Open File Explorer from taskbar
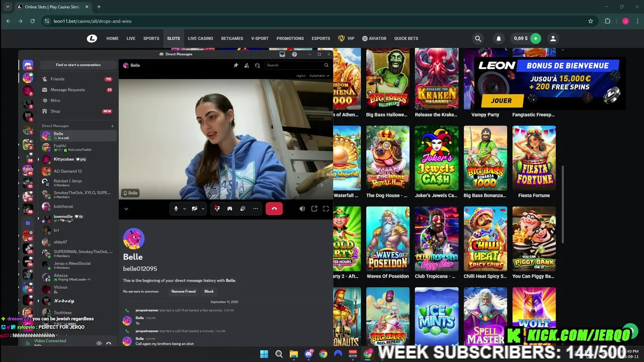644x362 pixels. pos(294,354)
